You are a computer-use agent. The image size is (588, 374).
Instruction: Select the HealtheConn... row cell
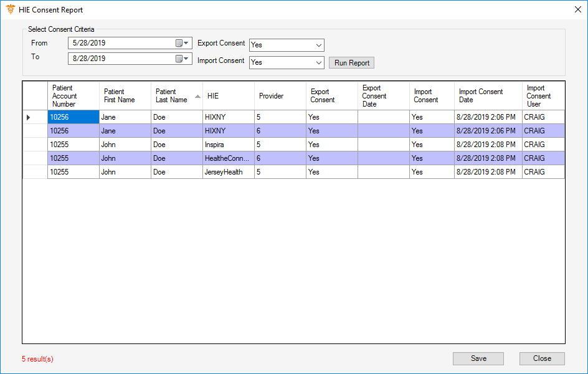click(x=228, y=158)
